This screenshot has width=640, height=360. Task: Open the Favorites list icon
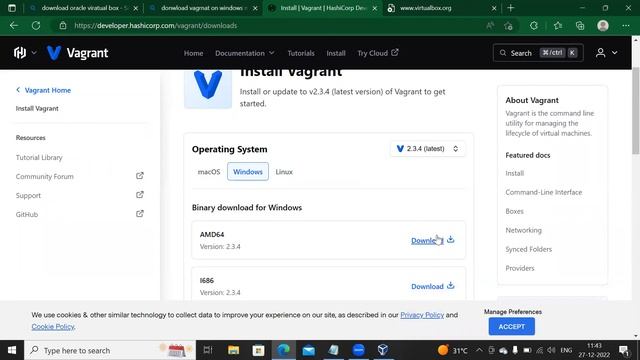(558, 26)
